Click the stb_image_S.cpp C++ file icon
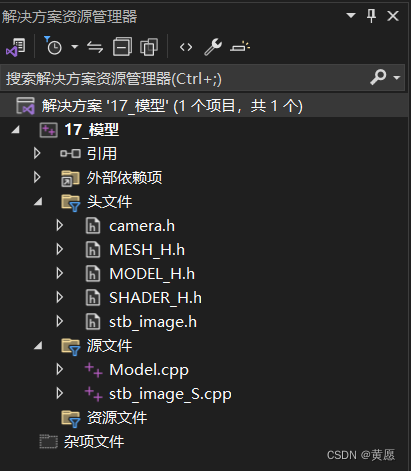This screenshot has height=471, width=411. [93, 394]
